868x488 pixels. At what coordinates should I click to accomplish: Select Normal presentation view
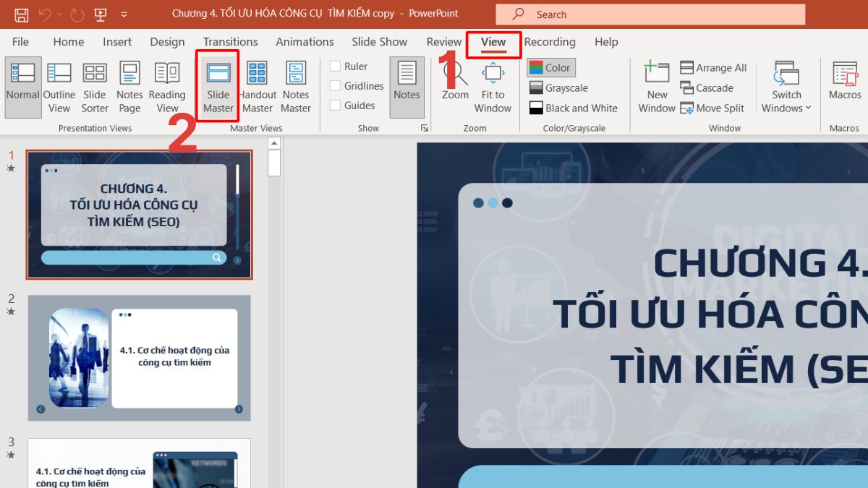[23, 87]
